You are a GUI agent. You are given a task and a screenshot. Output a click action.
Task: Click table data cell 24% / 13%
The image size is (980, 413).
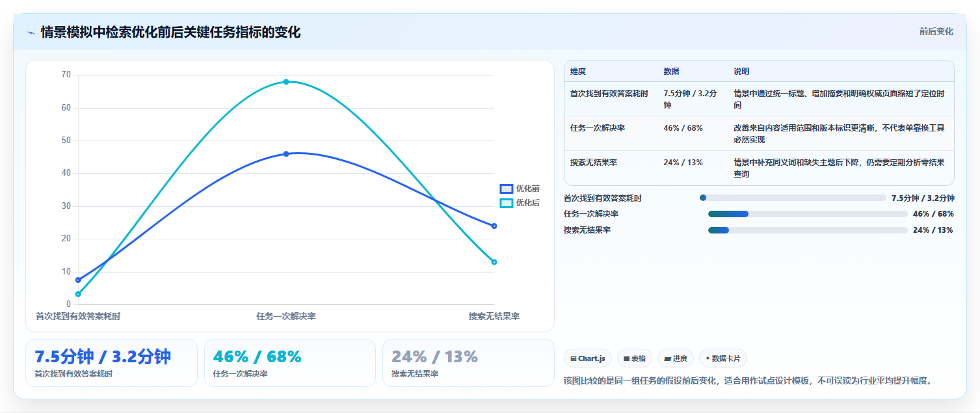[683, 163]
